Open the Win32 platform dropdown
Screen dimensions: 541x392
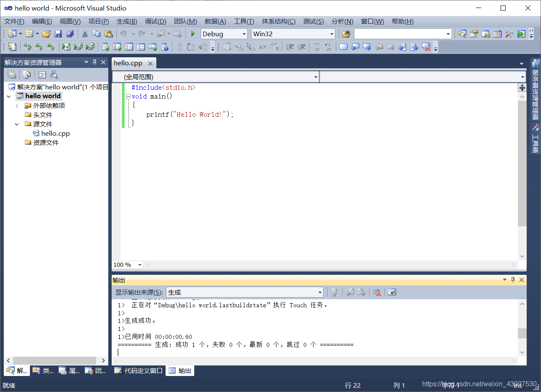click(x=332, y=34)
